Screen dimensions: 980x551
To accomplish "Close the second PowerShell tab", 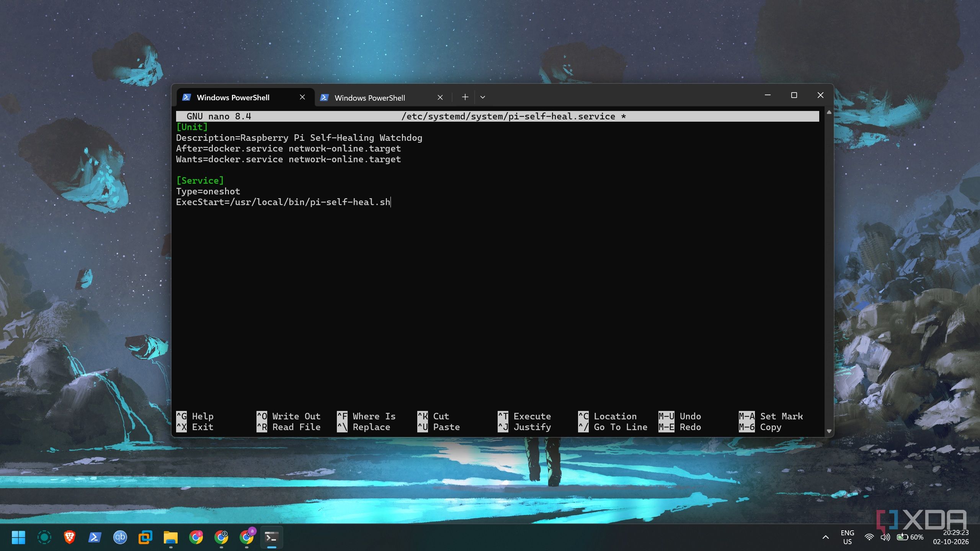I will pos(440,98).
